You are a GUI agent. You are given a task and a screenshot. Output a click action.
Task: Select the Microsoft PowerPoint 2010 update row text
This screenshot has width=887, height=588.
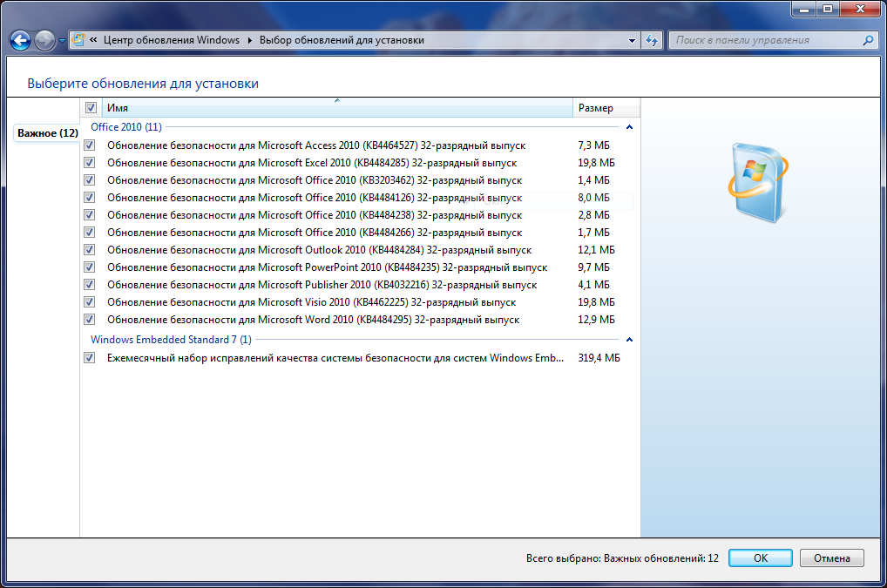(327, 267)
